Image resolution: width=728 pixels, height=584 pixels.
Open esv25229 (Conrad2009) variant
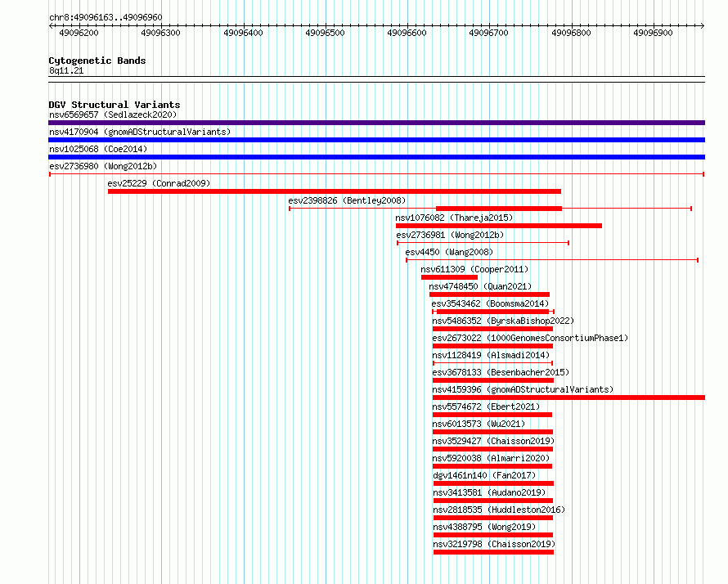159,183
